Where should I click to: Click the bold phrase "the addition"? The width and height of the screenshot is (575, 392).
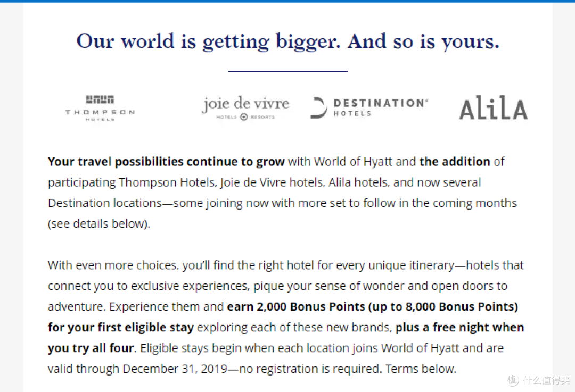point(455,162)
